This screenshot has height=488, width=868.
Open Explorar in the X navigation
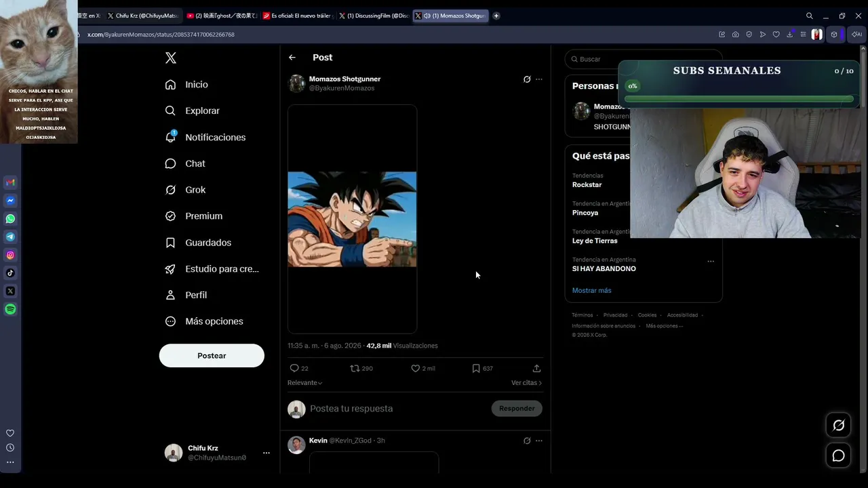pos(193,110)
